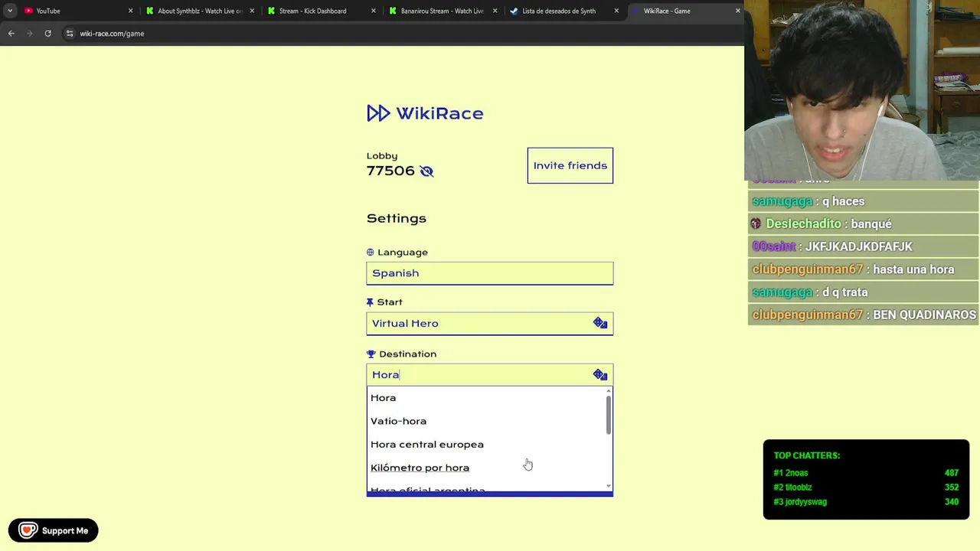Close the WikiRace - Game tab

(x=737, y=11)
